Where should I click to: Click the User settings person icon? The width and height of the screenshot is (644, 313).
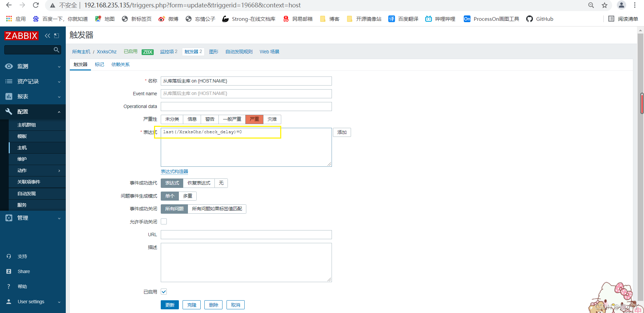coord(9,302)
